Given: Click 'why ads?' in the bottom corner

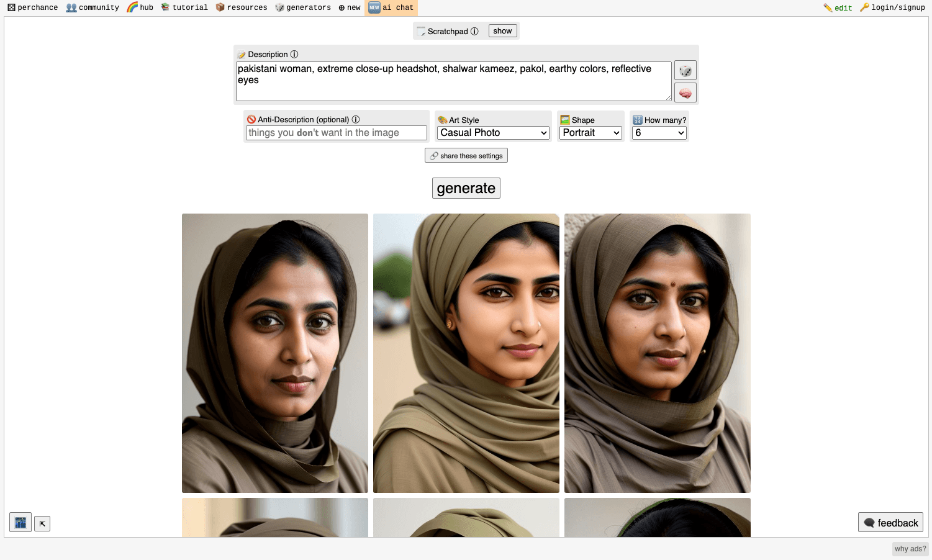Looking at the screenshot, I should pyautogui.click(x=910, y=548).
